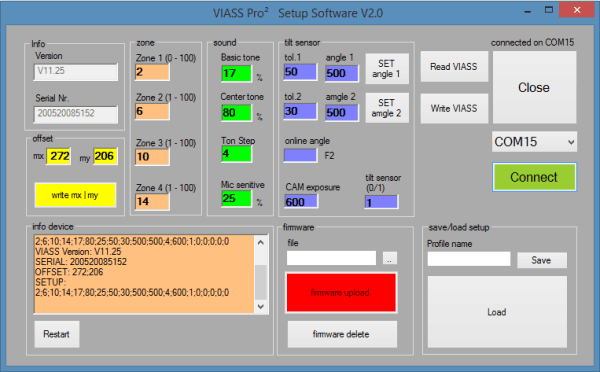Select the Ton Step field
The image size is (600, 372).
tap(236, 154)
